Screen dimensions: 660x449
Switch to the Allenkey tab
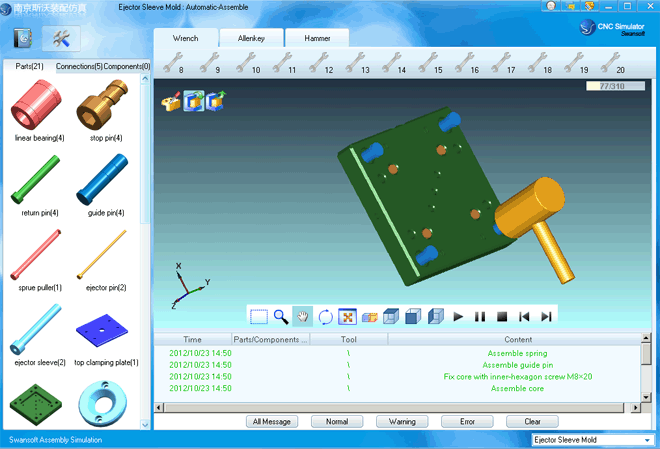pyautogui.click(x=251, y=38)
